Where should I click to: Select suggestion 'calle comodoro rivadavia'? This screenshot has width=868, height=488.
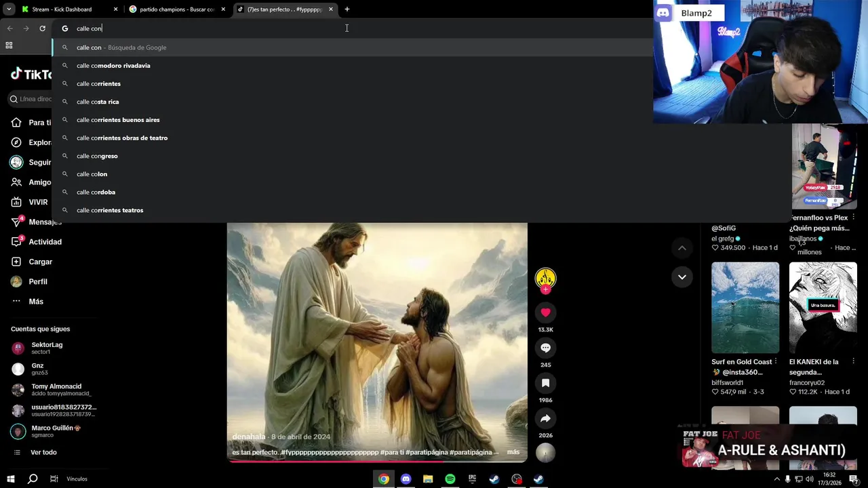[353, 66]
